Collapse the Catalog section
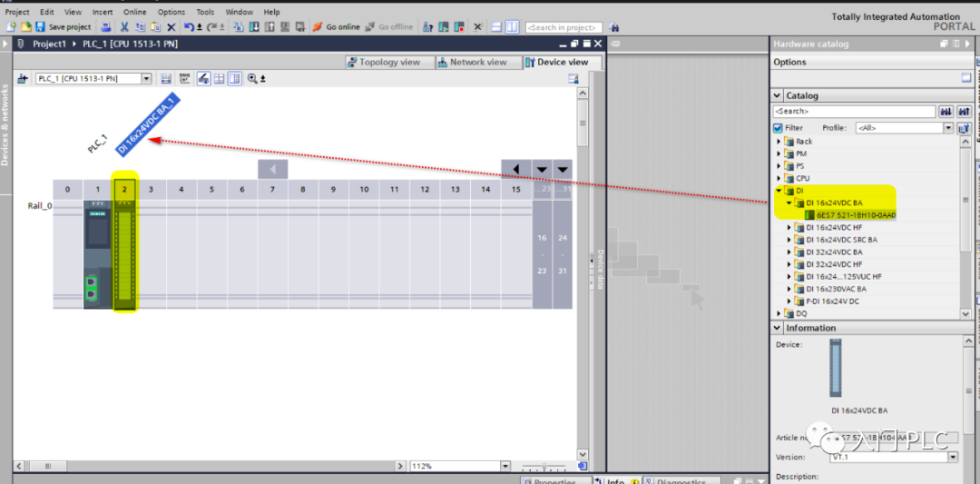This screenshot has height=484, width=980. tap(778, 95)
